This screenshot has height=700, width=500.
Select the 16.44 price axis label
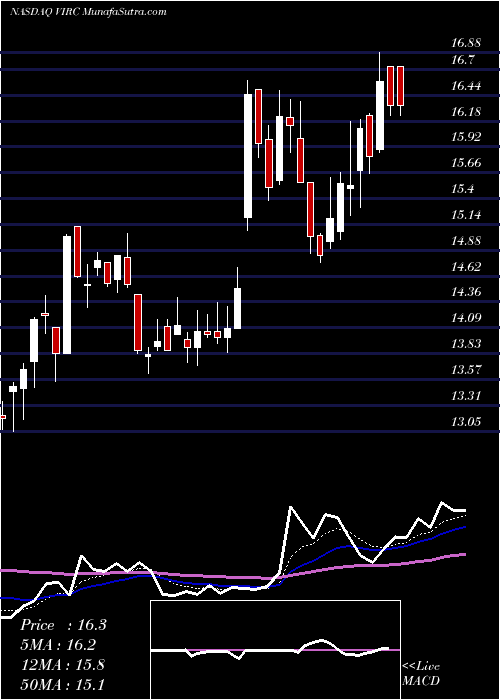click(466, 86)
